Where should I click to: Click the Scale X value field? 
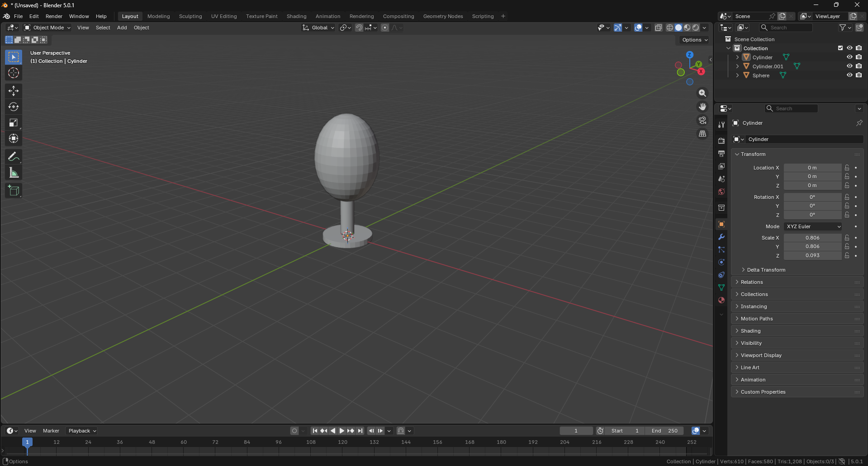[x=812, y=238]
